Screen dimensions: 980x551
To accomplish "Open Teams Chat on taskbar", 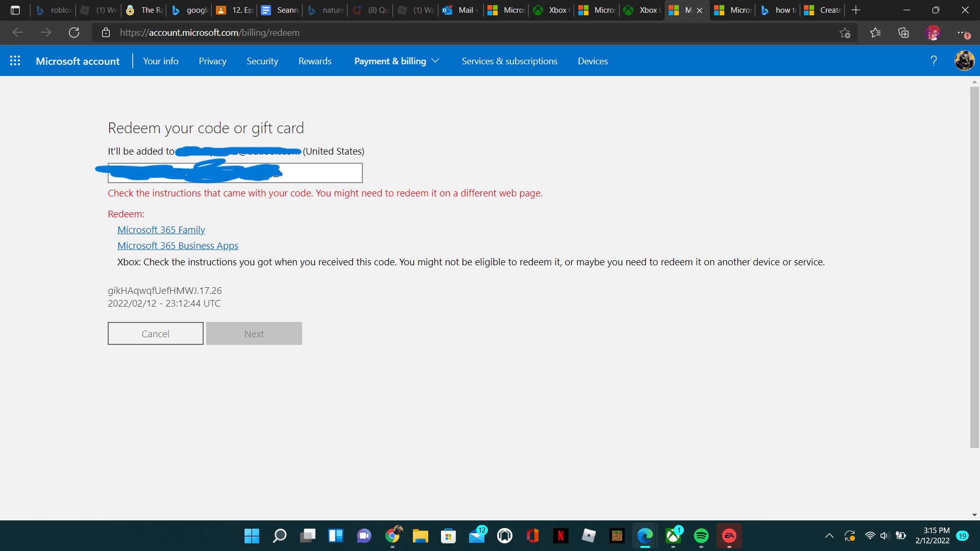I will point(364,536).
